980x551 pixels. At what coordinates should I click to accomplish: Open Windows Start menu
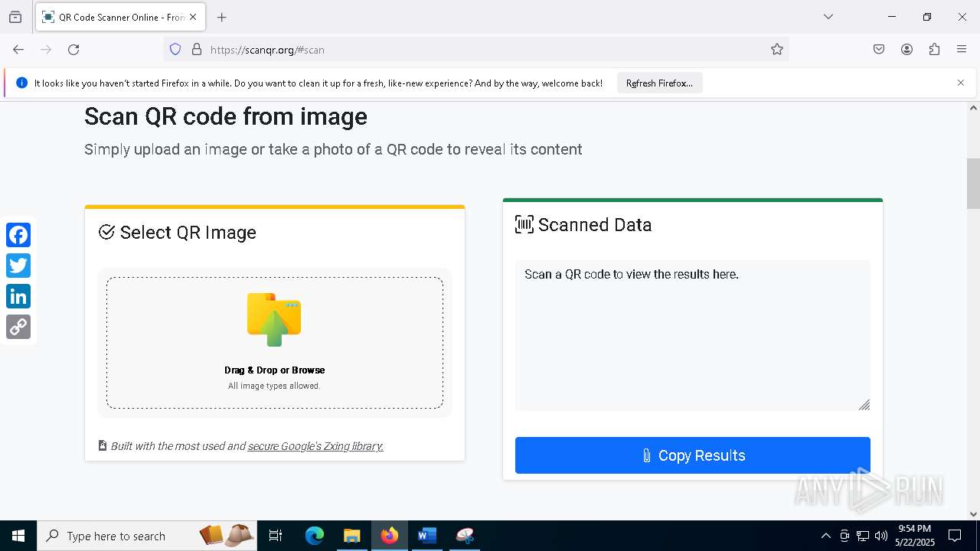click(x=18, y=536)
